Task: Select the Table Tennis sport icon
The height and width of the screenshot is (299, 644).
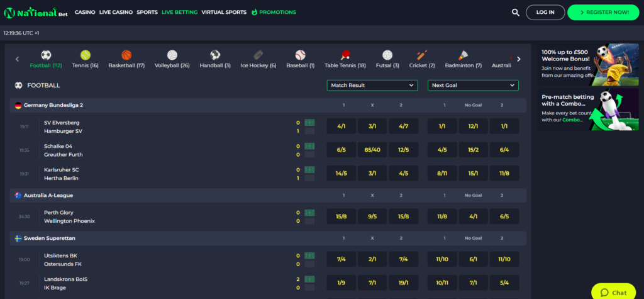Action: point(345,55)
